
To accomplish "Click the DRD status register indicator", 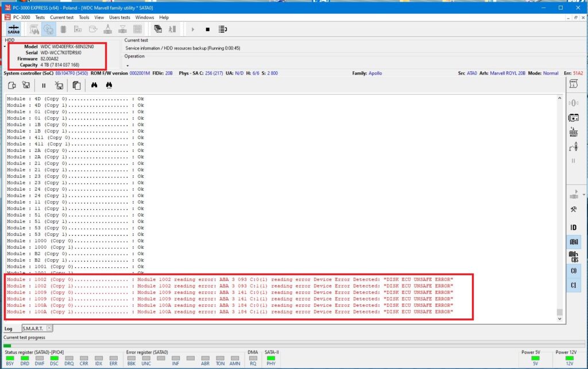I will [x=25, y=358].
